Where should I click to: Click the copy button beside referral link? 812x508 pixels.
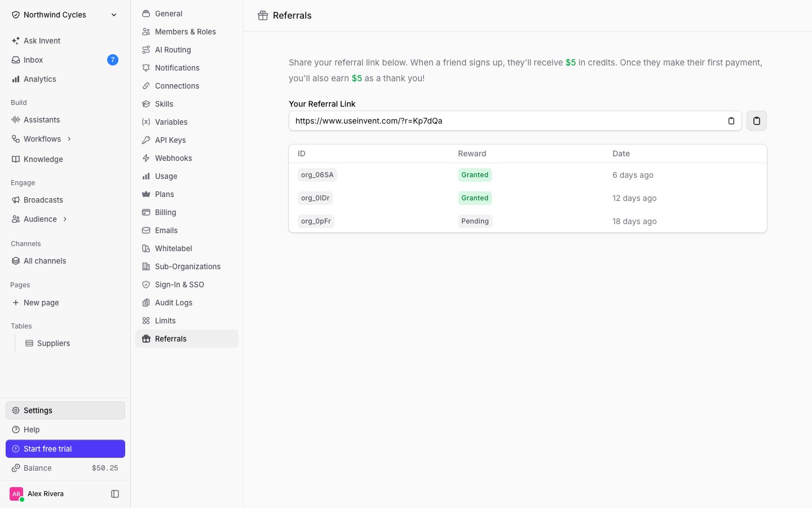(x=757, y=121)
